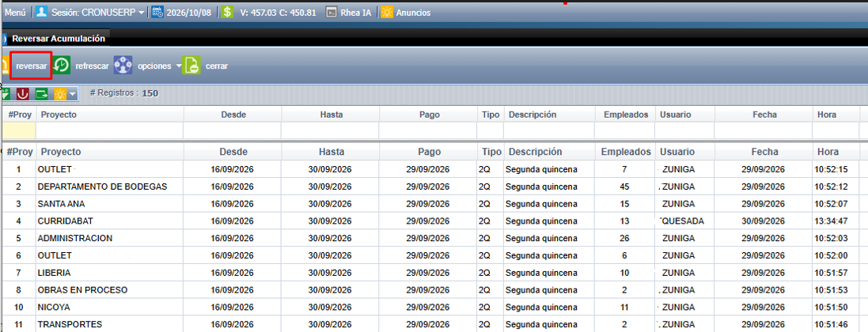This screenshot has width=868, height=332.
Task: Click the 30/09/2026 Fecha cell of CURRIDABAT
Action: [764, 221]
